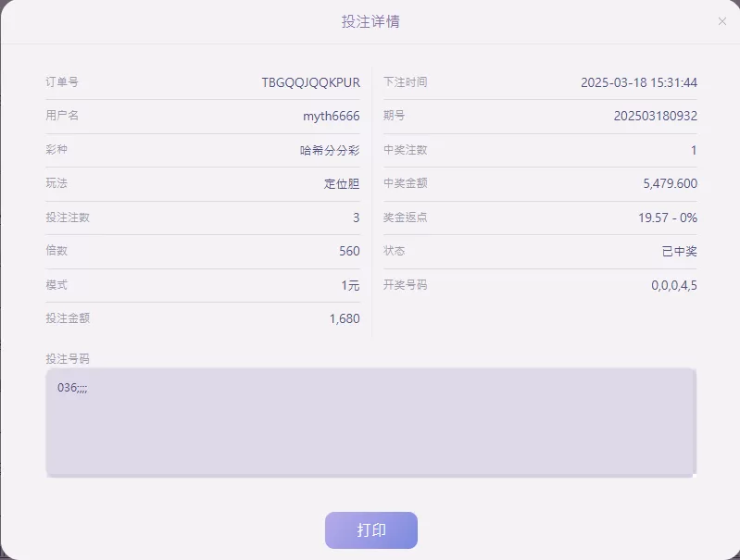Click inside the 投注号码 text area

point(371,422)
